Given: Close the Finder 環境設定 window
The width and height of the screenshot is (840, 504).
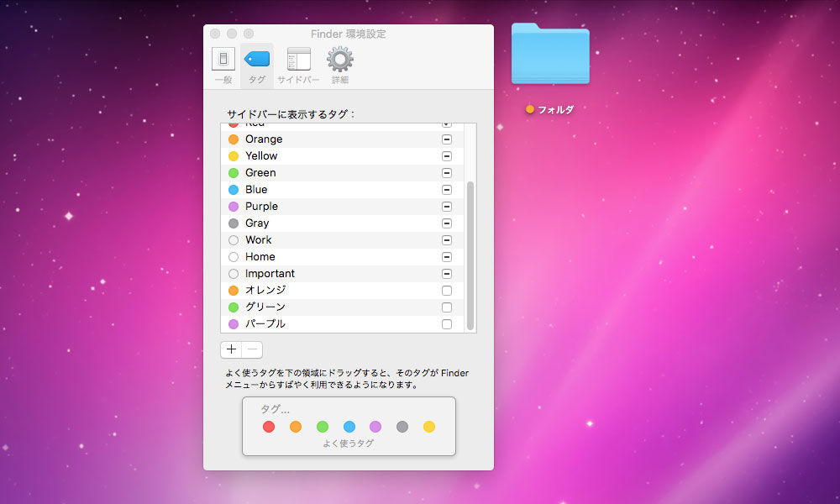Looking at the screenshot, I should pyautogui.click(x=215, y=34).
